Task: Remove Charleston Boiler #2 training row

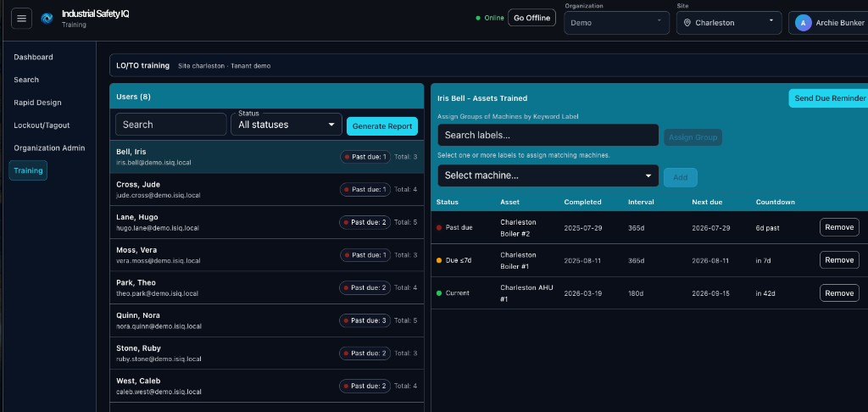Action: (x=839, y=227)
